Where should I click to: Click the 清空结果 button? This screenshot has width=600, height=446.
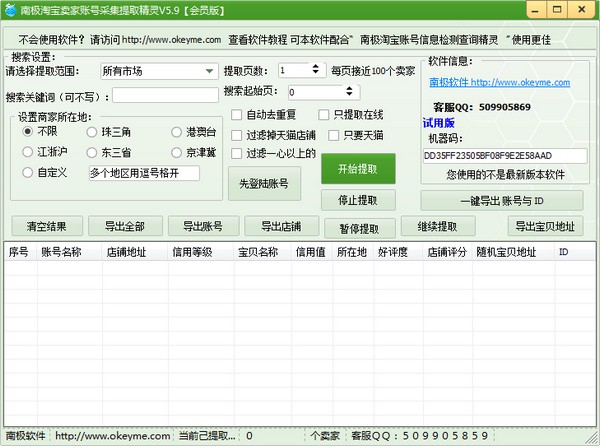46,225
